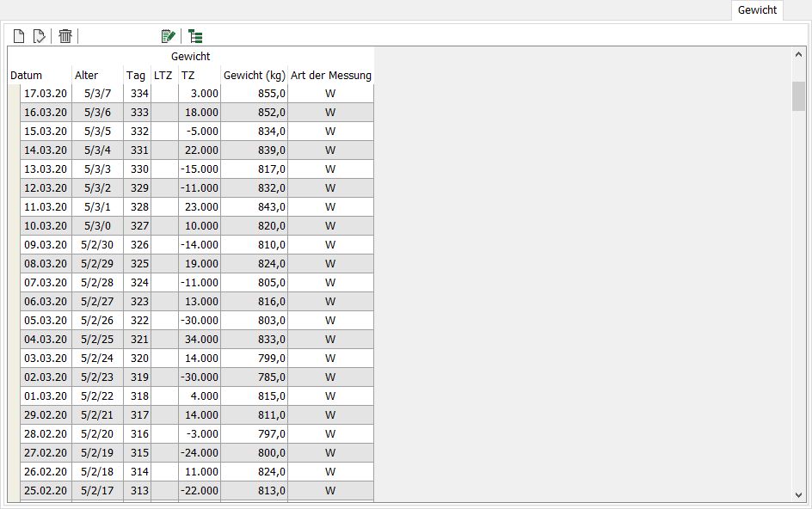This screenshot has height=509, width=812.
Task: Click the TZ value 23.000
Action: pos(200,207)
